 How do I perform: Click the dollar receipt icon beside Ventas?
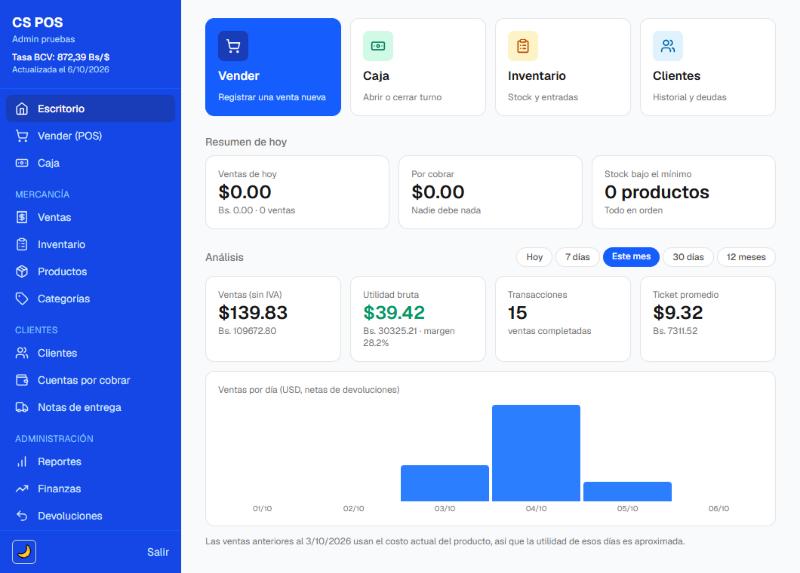[x=21, y=217]
